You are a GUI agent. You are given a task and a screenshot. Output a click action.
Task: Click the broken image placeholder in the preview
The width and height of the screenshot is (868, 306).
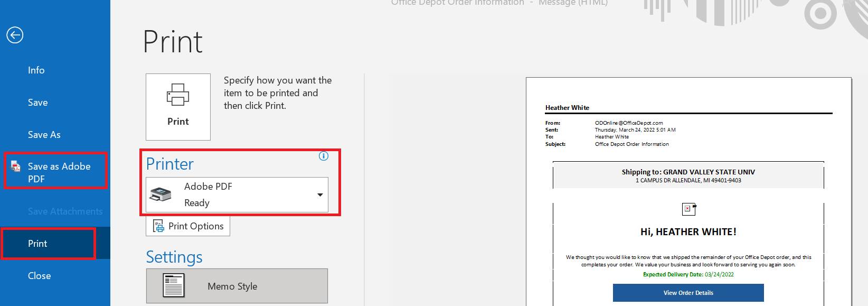[x=688, y=209]
